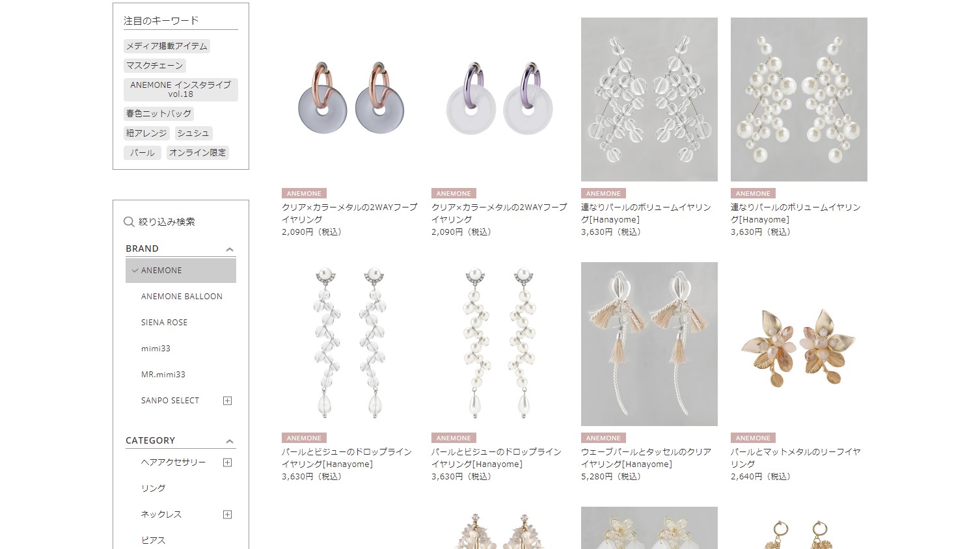Collapse the BRAND section chevron
The width and height of the screenshot is (980, 549).
(229, 249)
